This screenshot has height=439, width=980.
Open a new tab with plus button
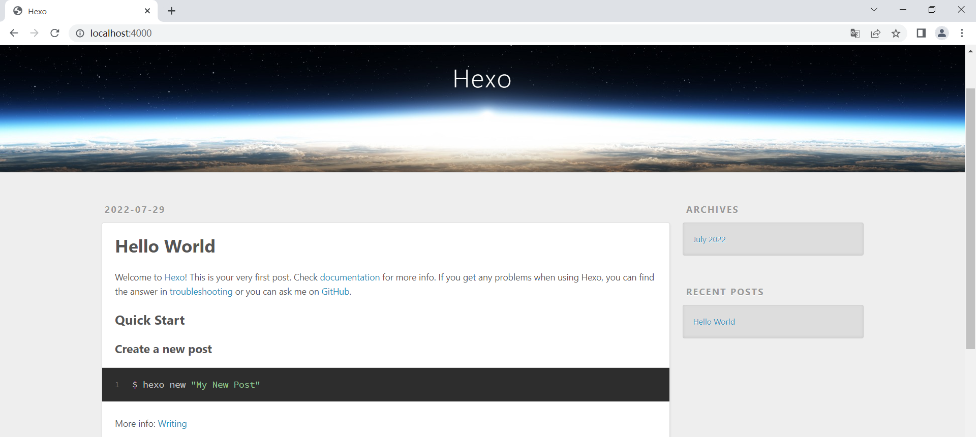pyautogui.click(x=172, y=11)
